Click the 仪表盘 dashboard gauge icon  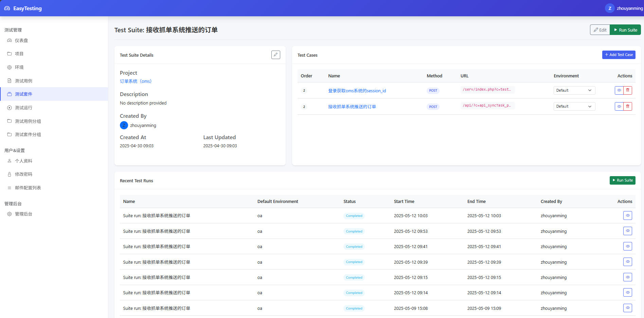10,40
